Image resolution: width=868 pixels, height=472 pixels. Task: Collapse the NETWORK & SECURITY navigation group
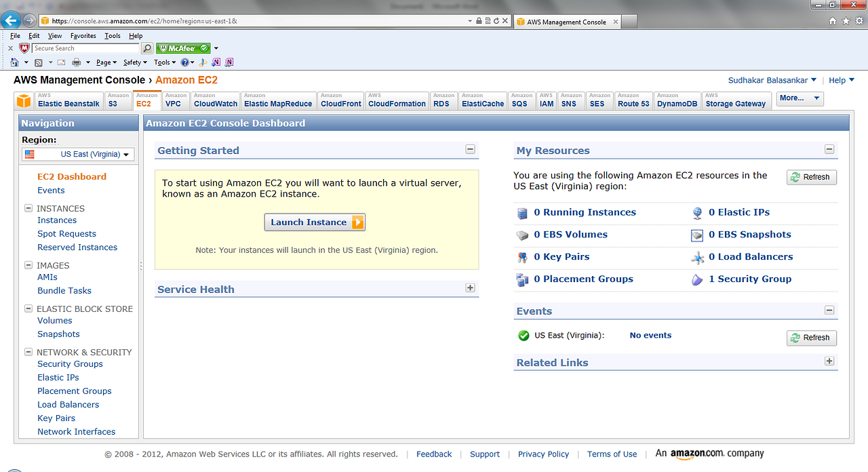(28, 352)
